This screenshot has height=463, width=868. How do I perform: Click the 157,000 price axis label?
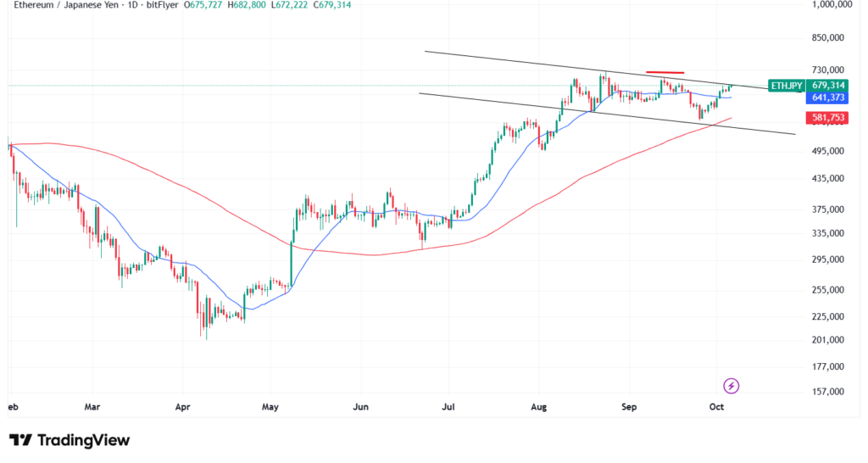pos(826,392)
